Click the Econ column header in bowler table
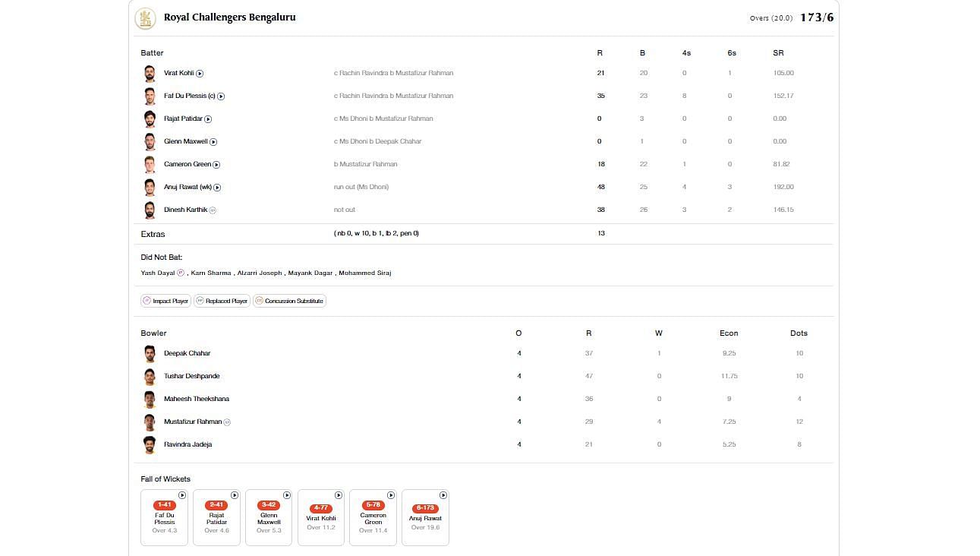This screenshot has width=980, height=556. (x=729, y=333)
